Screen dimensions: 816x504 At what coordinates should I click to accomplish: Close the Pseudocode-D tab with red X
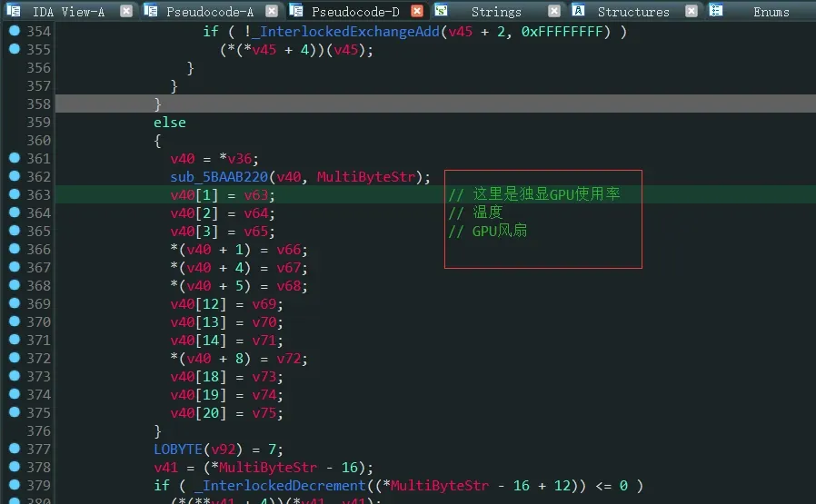click(417, 11)
